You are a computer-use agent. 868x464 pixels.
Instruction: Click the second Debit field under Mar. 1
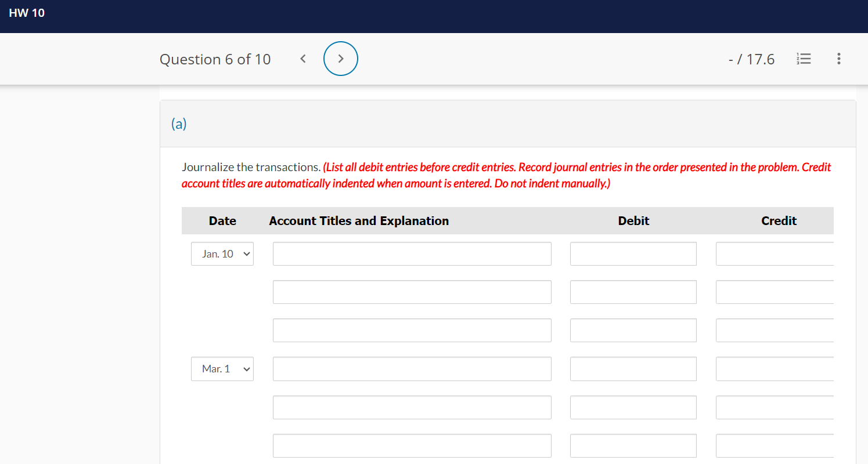(x=633, y=407)
